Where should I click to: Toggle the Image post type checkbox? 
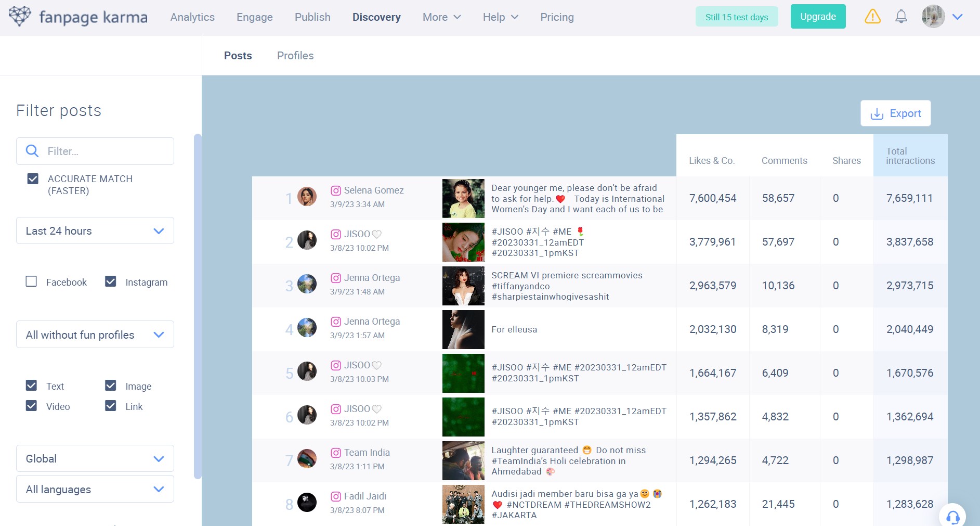click(x=111, y=386)
